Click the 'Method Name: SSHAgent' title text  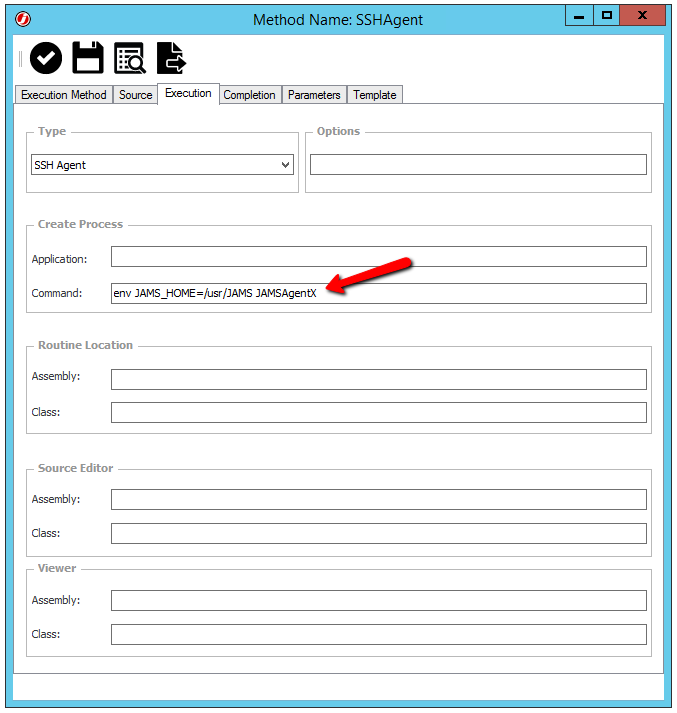point(338,20)
